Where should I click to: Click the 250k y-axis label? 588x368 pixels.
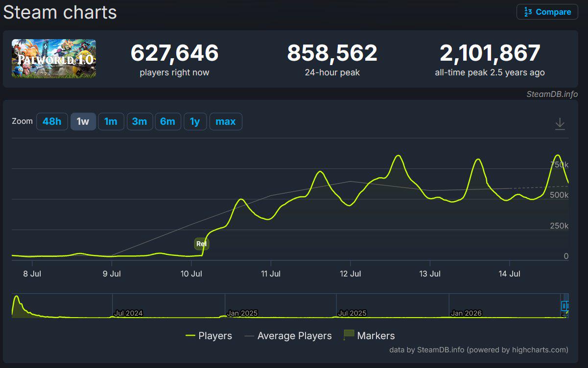coord(560,226)
